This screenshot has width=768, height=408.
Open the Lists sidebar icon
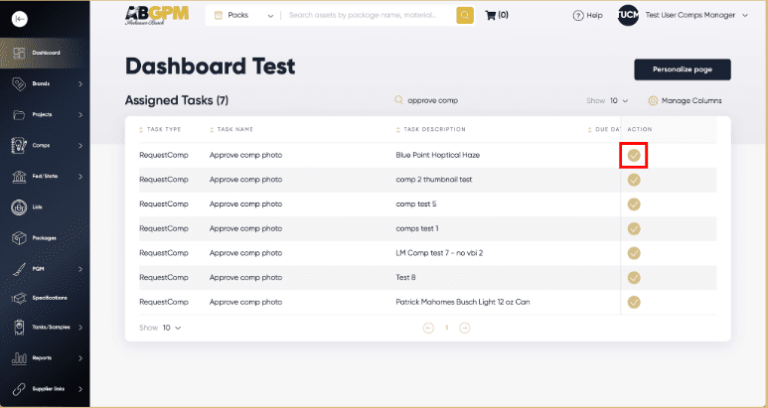point(20,207)
